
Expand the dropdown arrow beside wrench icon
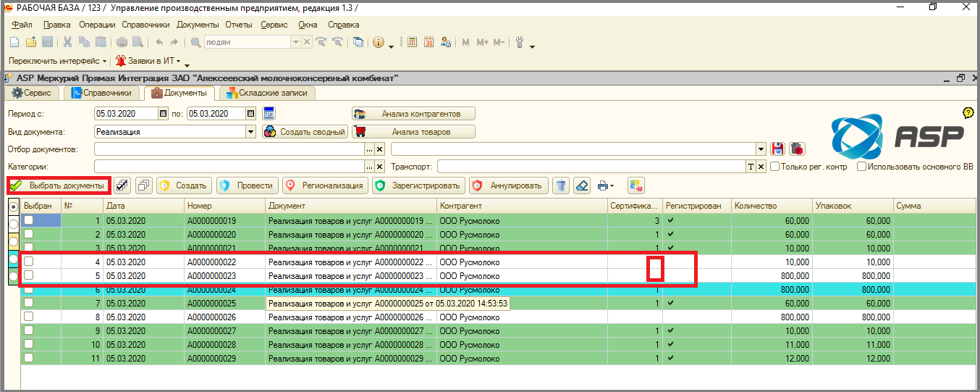pos(532,46)
